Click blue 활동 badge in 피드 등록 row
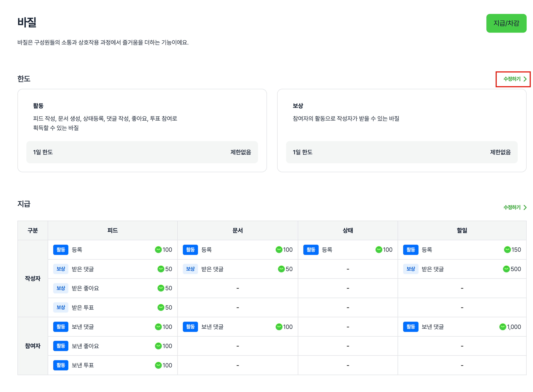 [61, 250]
